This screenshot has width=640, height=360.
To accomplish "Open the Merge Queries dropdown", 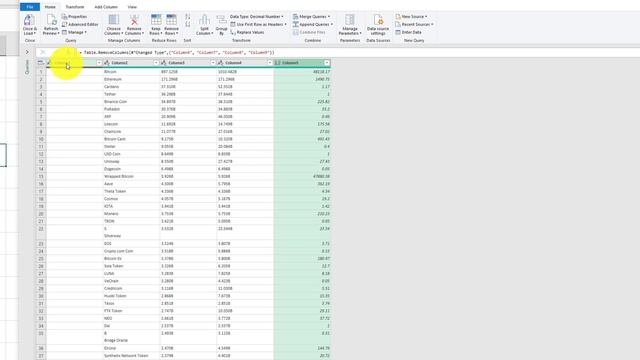I will point(311,17).
